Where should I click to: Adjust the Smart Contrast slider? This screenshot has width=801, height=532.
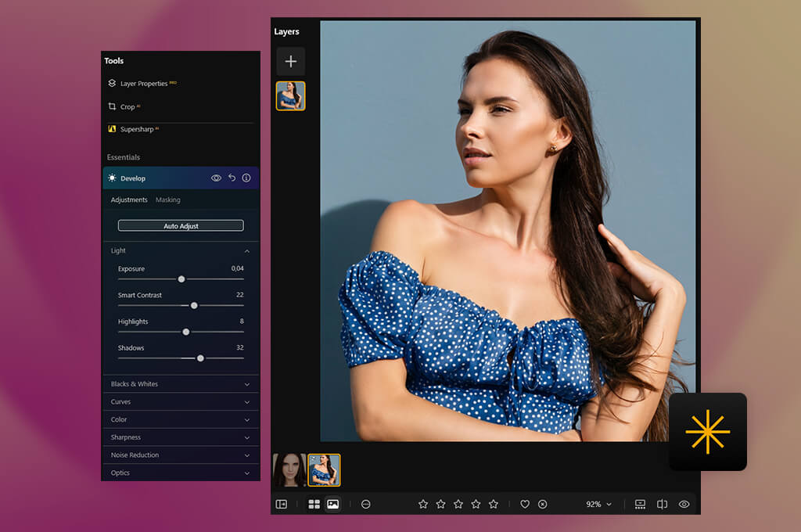coord(194,306)
